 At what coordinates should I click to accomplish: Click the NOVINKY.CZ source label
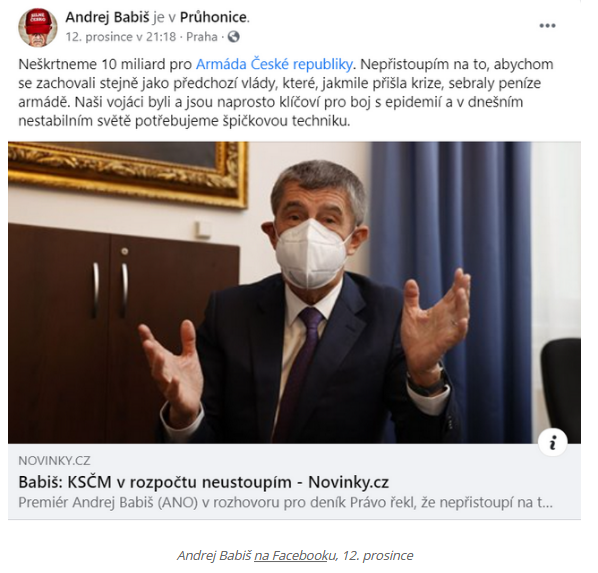tap(54, 461)
